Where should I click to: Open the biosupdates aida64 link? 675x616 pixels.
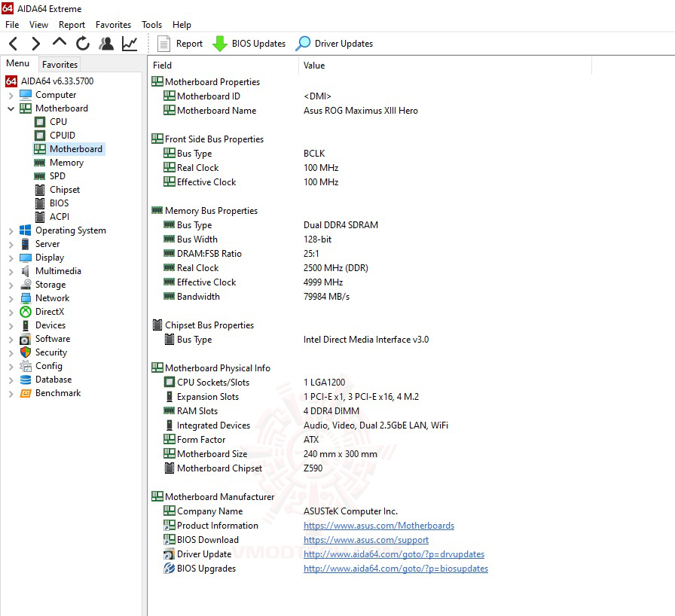coord(396,569)
